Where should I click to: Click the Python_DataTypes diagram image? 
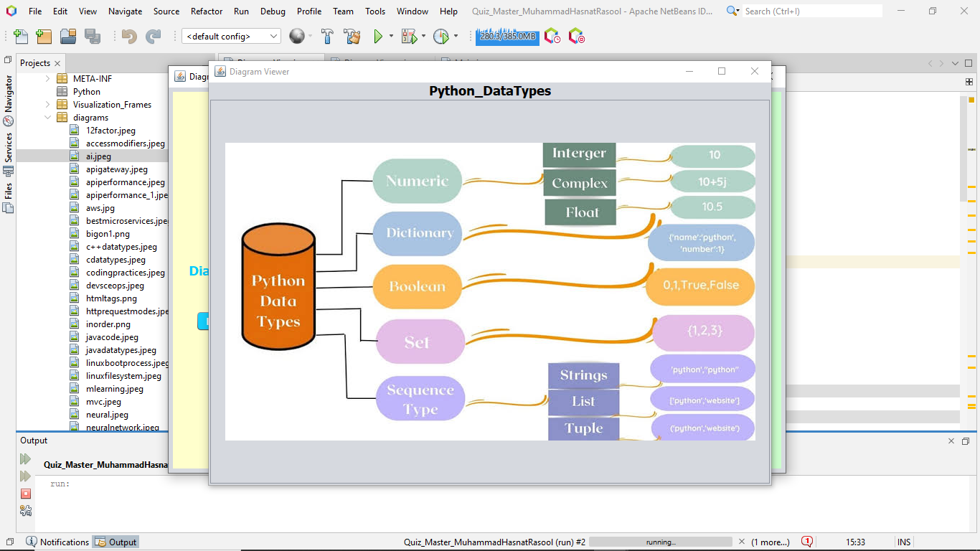tap(490, 291)
